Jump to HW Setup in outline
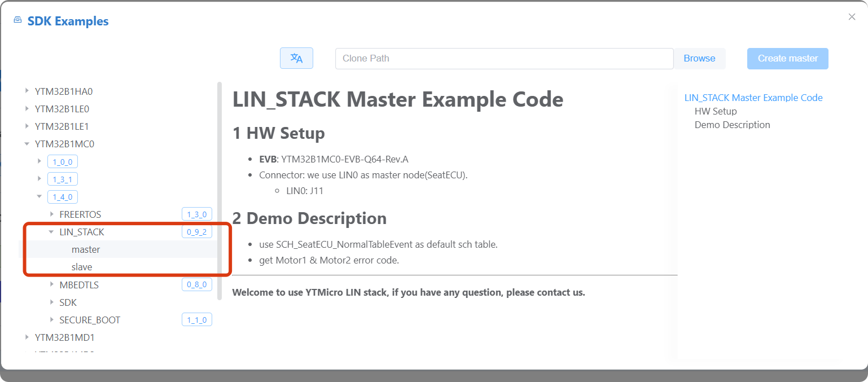The width and height of the screenshot is (868, 382). click(x=716, y=111)
